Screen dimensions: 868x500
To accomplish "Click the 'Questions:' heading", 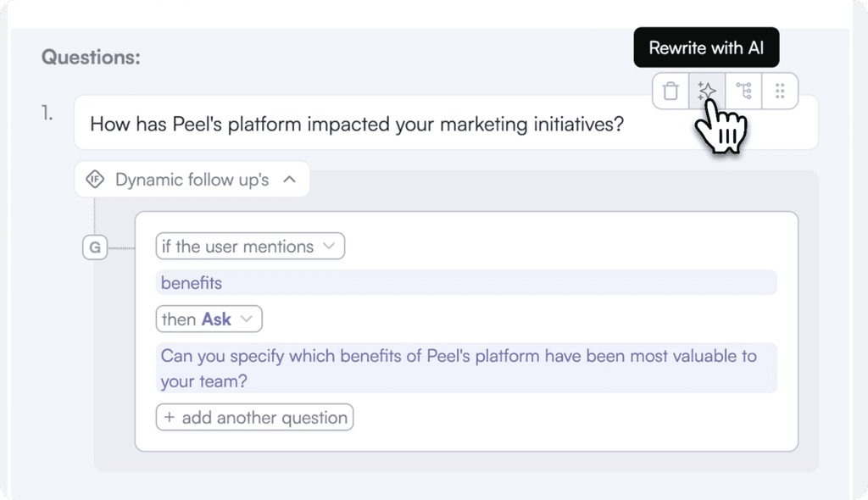I will [91, 57].
